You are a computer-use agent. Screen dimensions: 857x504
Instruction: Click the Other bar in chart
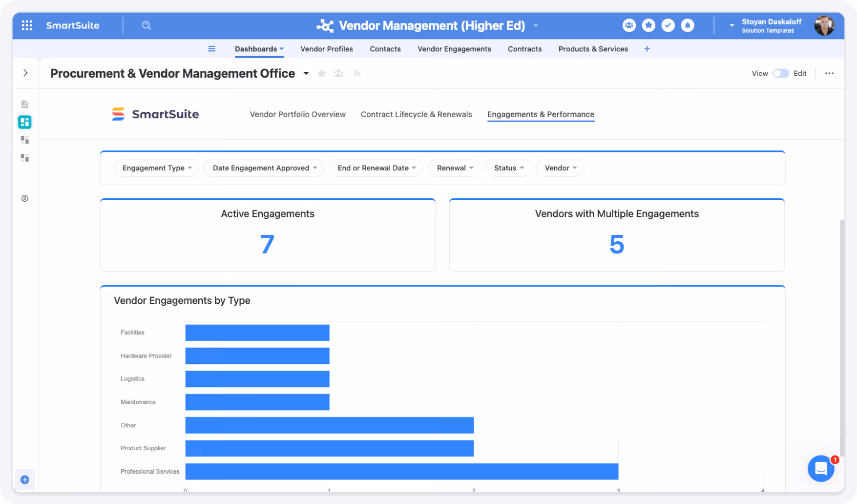click(330, 425)
